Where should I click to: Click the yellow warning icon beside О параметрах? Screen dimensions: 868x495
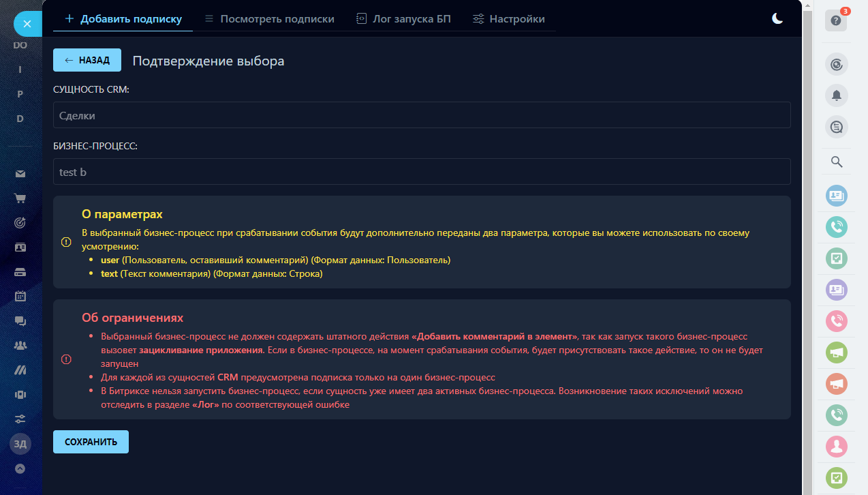pos(66,242)
